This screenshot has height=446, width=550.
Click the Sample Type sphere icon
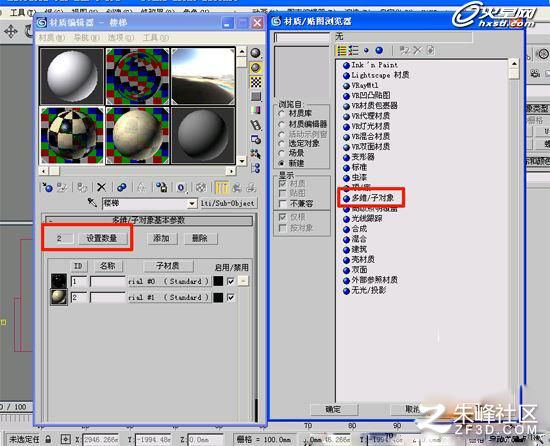click(256, 53)
